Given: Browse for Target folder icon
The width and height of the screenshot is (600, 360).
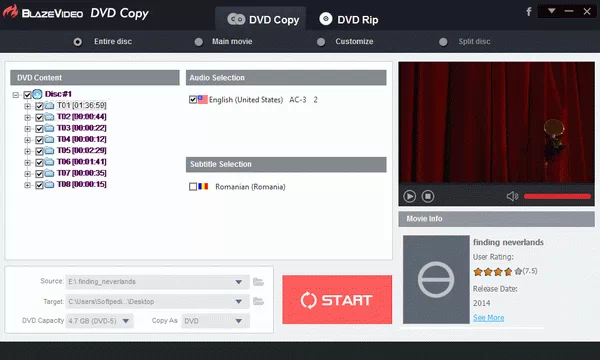Looking at the screenshot, I should [259, 301].
